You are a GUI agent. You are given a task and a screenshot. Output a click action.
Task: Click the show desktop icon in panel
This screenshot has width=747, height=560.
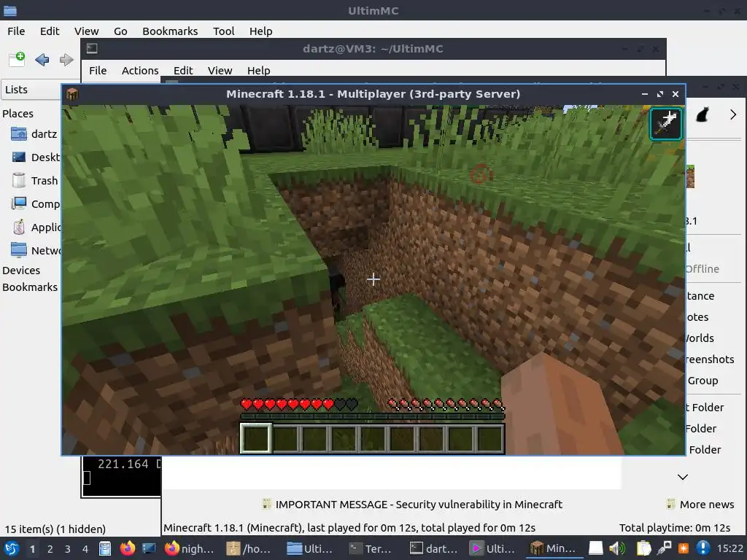[x=149, y=548]
